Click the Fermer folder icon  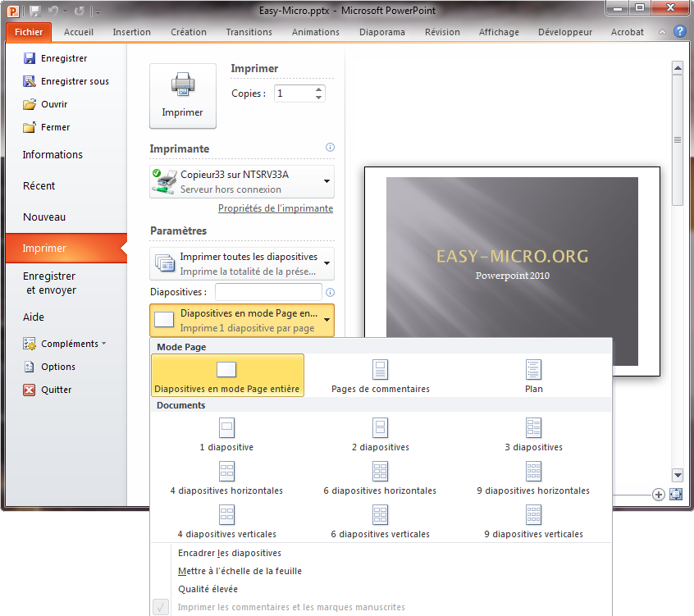point(30,127)
